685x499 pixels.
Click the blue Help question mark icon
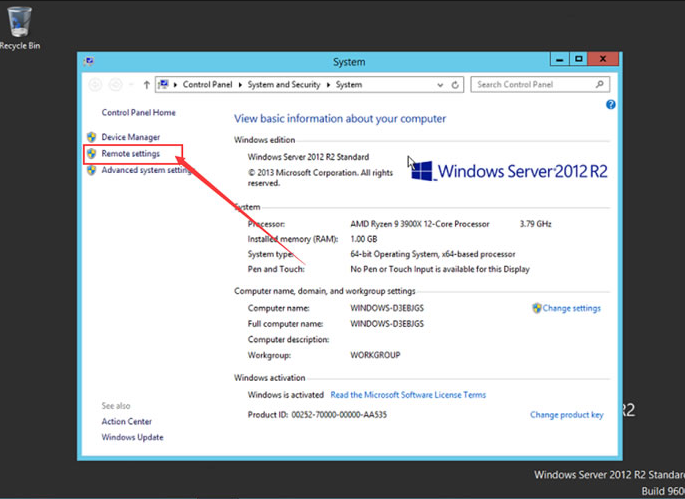coord(610,104)
